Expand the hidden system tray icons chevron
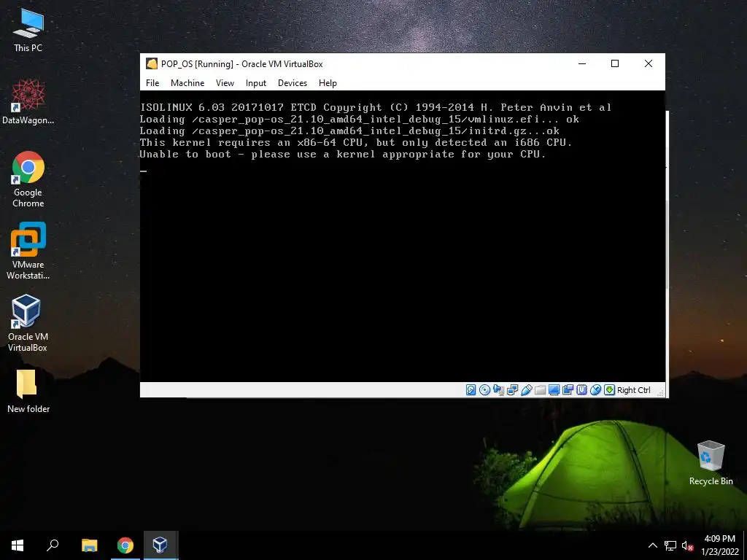 click(653, 545)
